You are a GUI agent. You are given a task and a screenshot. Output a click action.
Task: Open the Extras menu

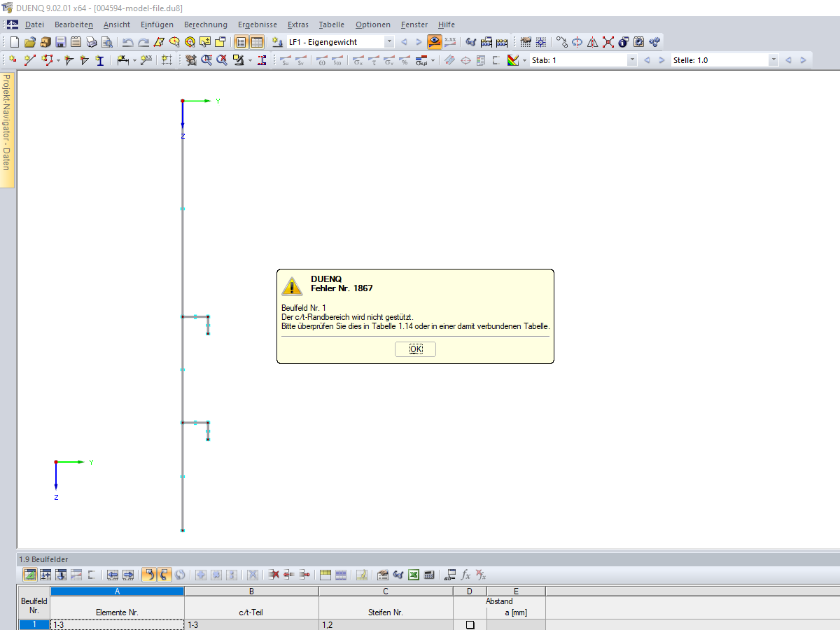point(297,24)
